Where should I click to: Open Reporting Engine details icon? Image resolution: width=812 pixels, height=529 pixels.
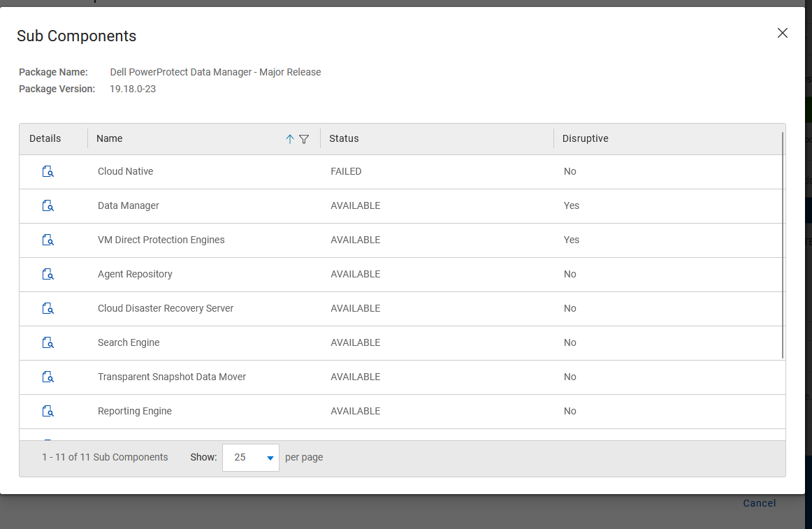[x=48, y=412]
